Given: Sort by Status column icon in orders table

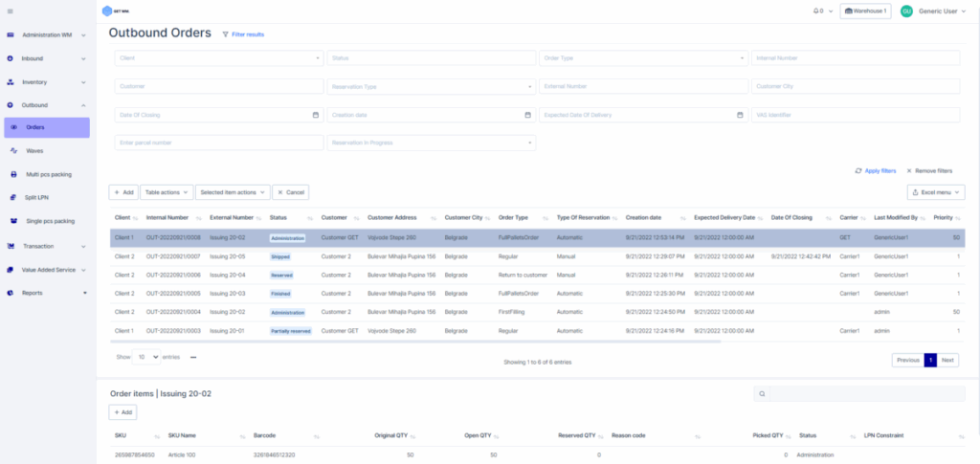Looking at the screenshot, I should point(310,218).
